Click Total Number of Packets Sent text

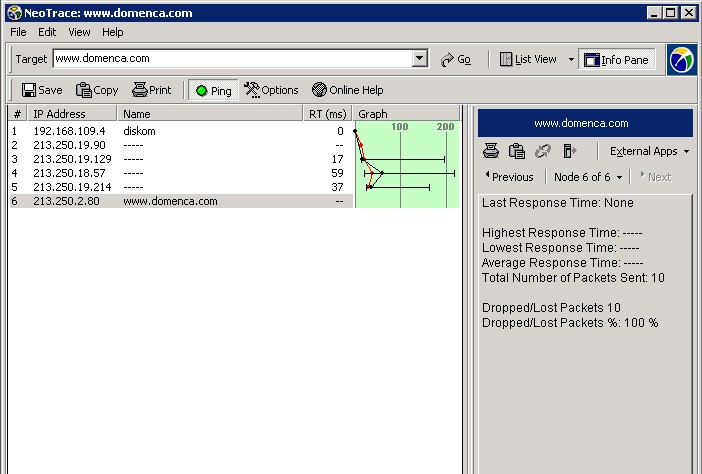tap(573, 278)
